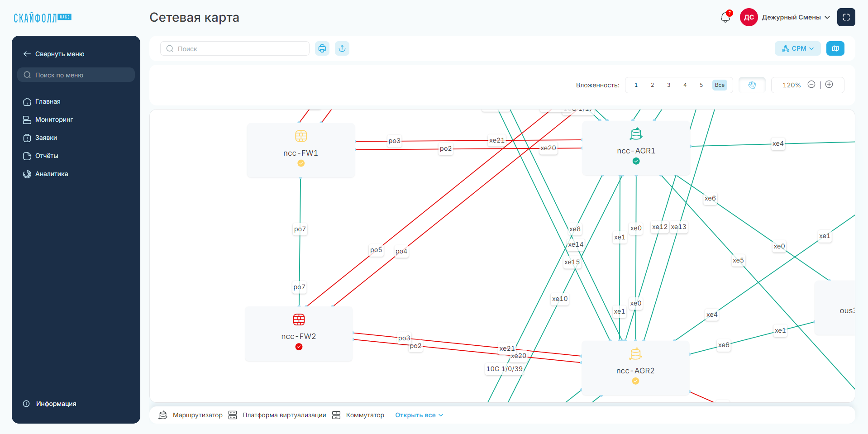This screenshot has height=434, width=868.
Task: Click the xe15 link label
Action: [572, 262]
